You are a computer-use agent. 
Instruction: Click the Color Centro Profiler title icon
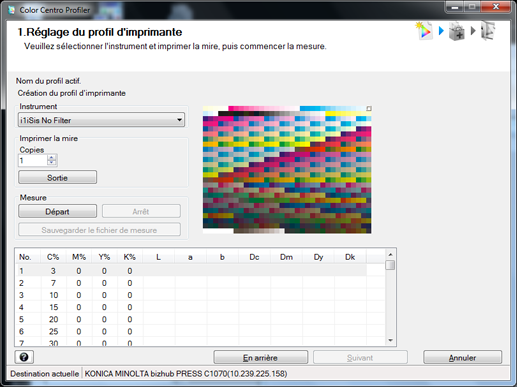(12, 10)
